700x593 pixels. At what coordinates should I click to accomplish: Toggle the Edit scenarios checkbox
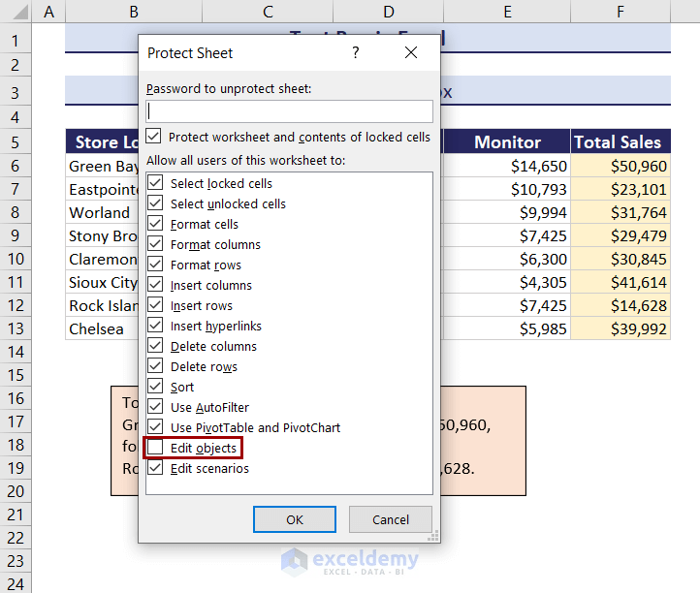(x=155, y=468)
